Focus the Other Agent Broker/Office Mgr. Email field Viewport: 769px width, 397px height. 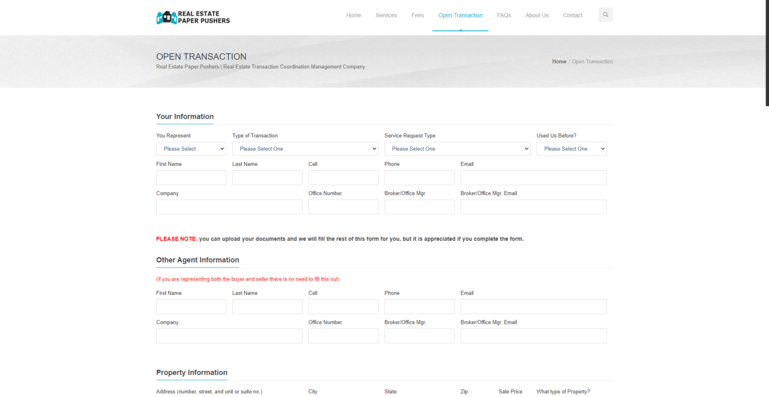pos(533,336)
